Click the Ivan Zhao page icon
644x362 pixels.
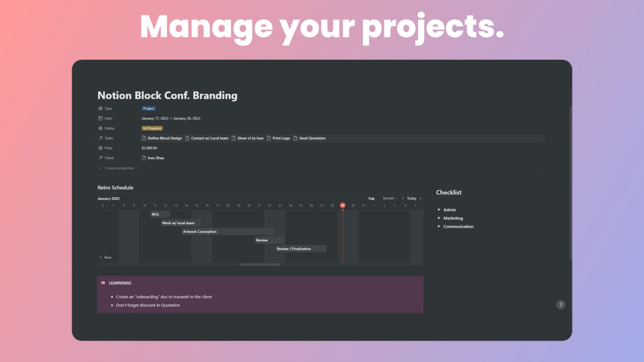point(144,158)
